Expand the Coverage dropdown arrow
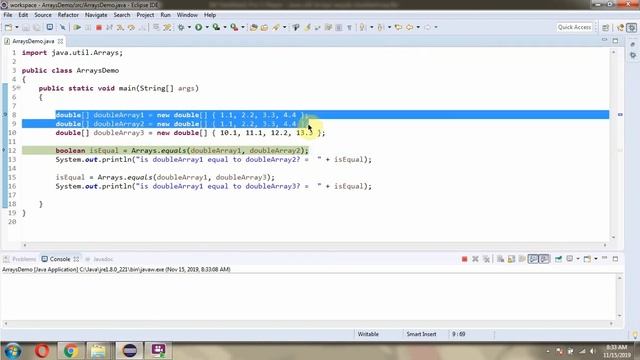Viewport: 640px width, 360px height. 225,27
